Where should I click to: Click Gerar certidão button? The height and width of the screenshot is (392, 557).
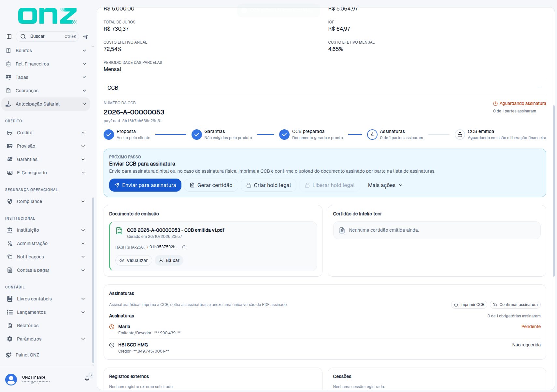click(x=211, y=185)
